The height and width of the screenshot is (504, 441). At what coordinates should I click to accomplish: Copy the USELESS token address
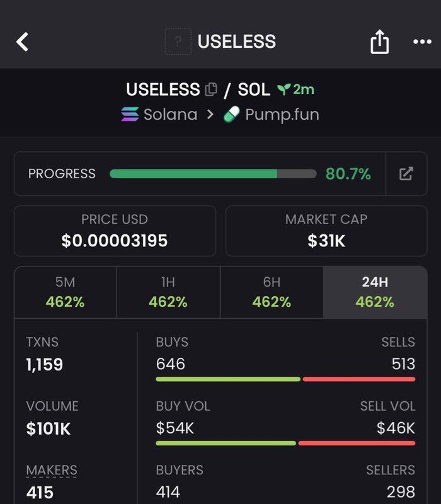pos(210,90)
